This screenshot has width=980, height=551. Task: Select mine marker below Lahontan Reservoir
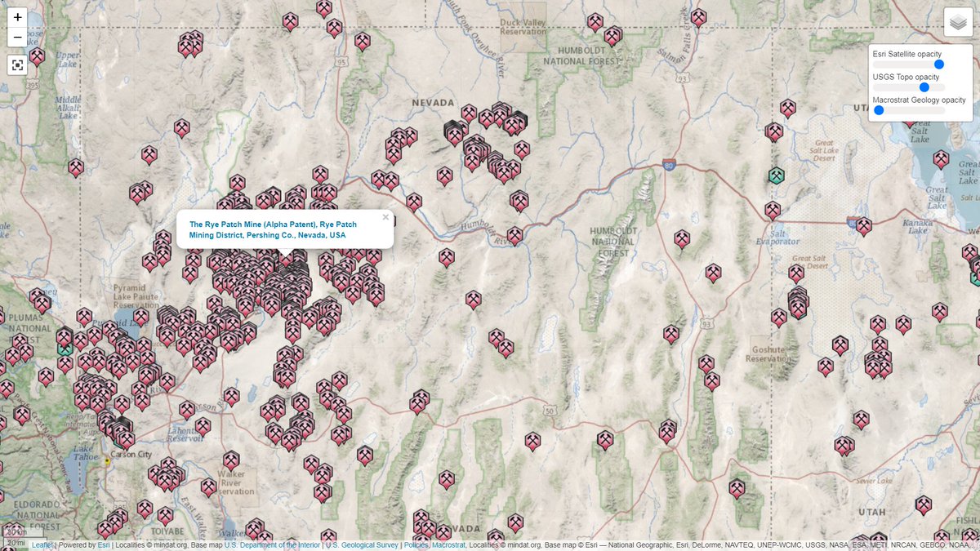(203, 427)
